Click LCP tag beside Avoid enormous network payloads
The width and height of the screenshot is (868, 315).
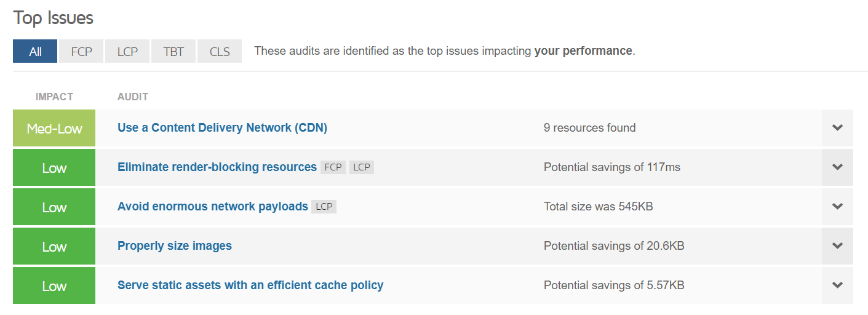[x=324, y=207]
